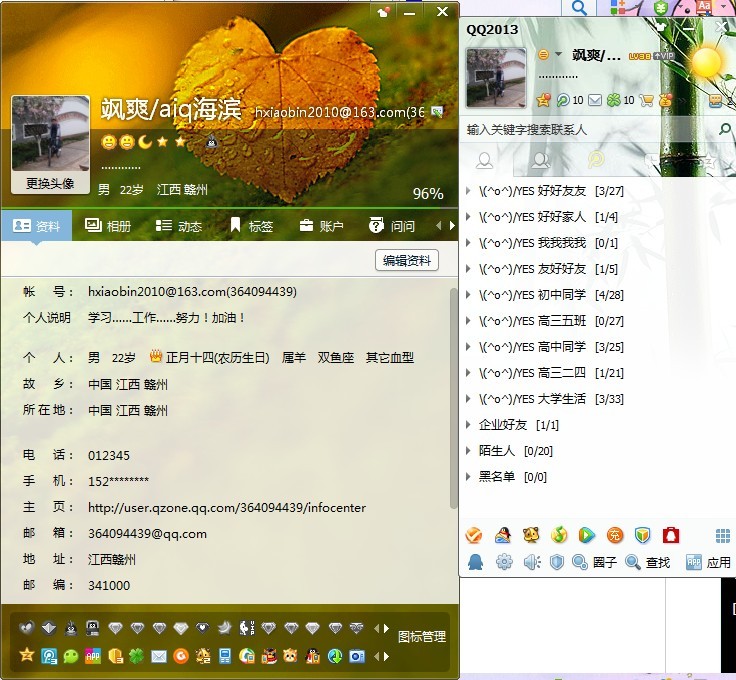Viewport: 736px width, 680px height.
Task: Launch the Tencent Video play icon
Action: click(x=587, y=535)
